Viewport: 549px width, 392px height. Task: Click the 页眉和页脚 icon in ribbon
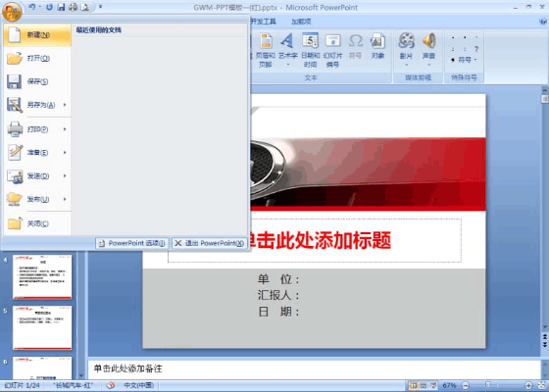coord(266,41)
